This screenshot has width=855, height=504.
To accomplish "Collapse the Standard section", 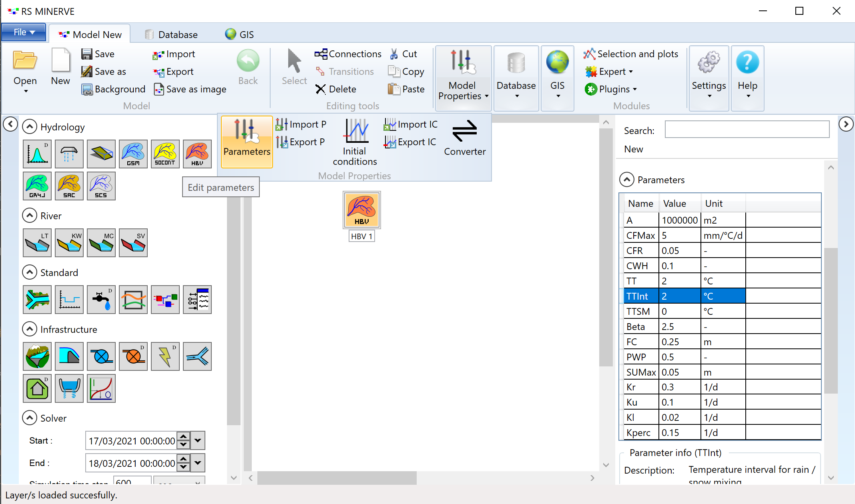I will coord(30,272).
